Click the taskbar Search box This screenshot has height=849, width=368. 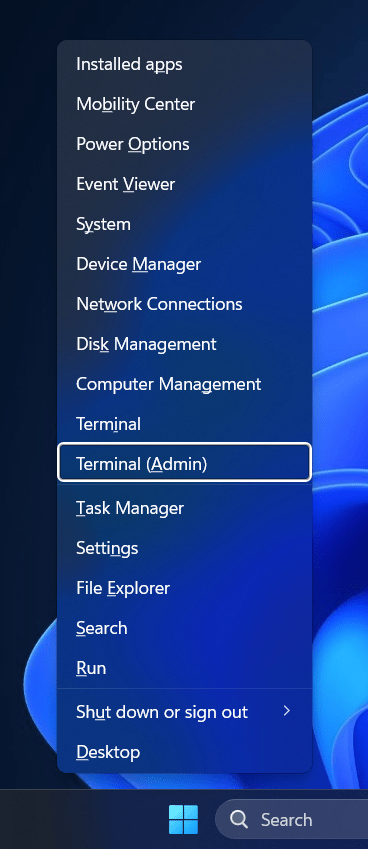[x=292, y=819]
